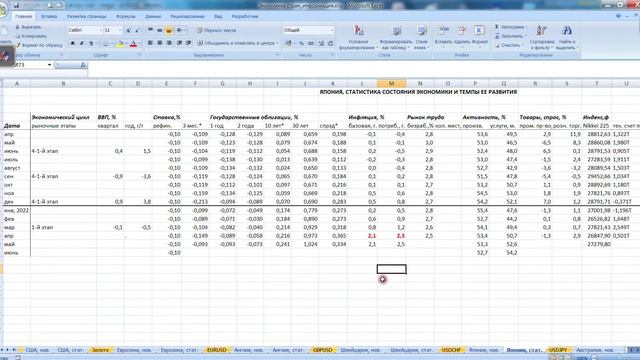
Task: Open the Calibri font name dropdown
Action: pyautogui.click(x=101, y=30)
